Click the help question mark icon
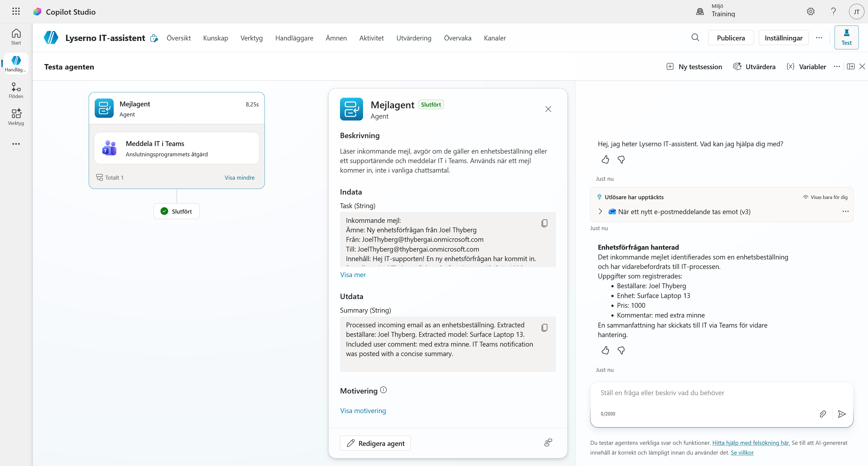This screenshot has height=466, width=868. (833, 11)
